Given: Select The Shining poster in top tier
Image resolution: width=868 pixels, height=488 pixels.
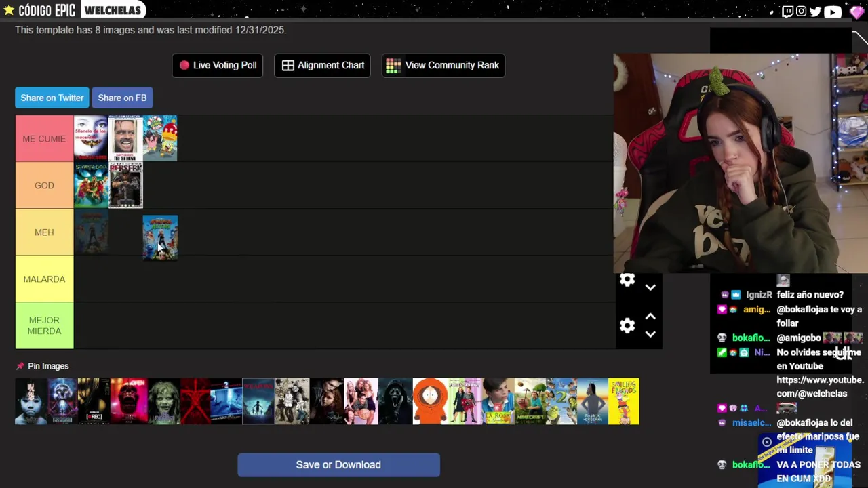Looking at the screenshot, I should click(x=125, y=138).
